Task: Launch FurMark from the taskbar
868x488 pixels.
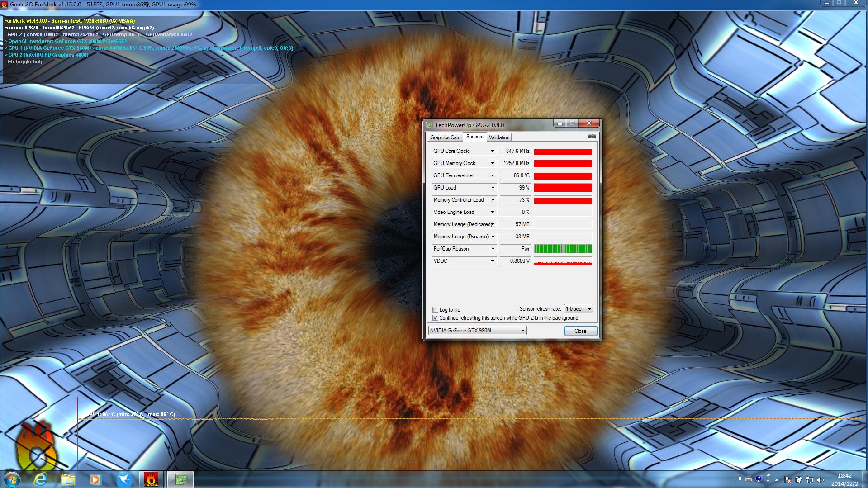Action: [x=151, y=479]
